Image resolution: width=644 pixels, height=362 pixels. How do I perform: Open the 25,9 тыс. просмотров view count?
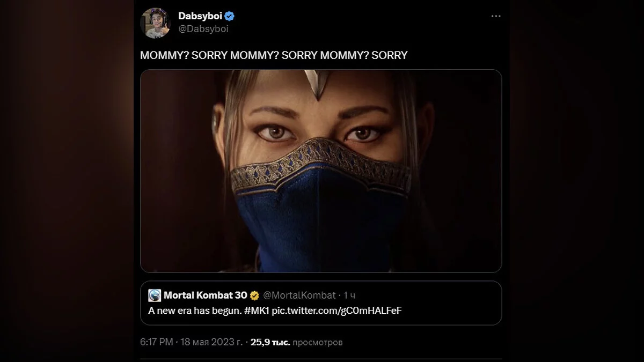[x=296, y=342]
